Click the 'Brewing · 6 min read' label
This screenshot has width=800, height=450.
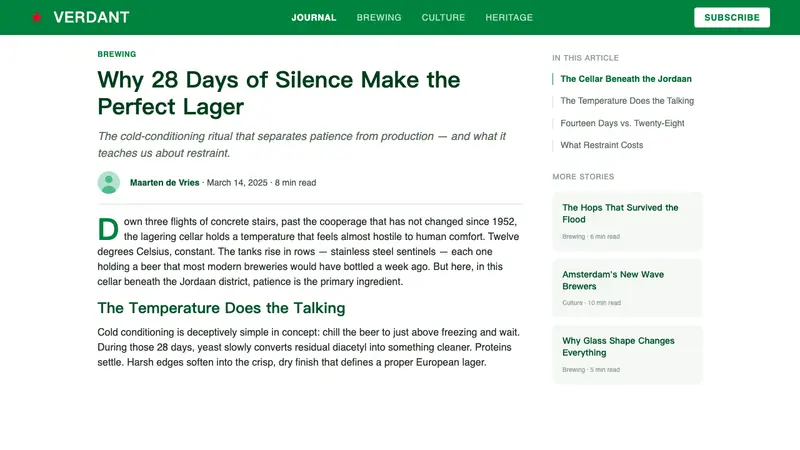point(591,237)
